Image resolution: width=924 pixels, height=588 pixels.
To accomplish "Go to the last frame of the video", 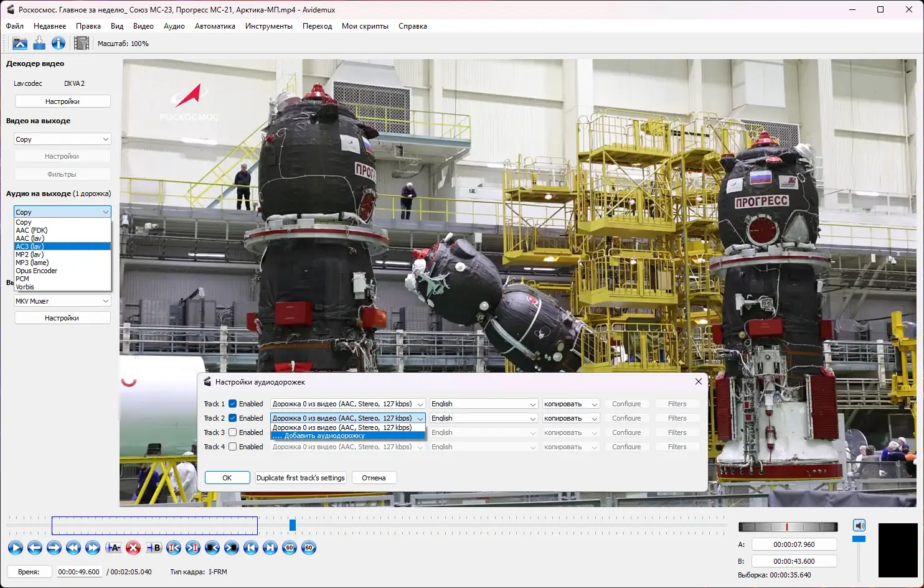I will pos(270,548).
